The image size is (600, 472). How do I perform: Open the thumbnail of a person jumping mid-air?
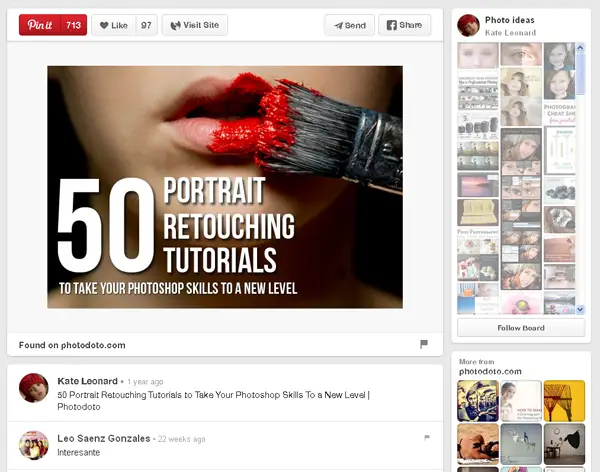[521, 444]
